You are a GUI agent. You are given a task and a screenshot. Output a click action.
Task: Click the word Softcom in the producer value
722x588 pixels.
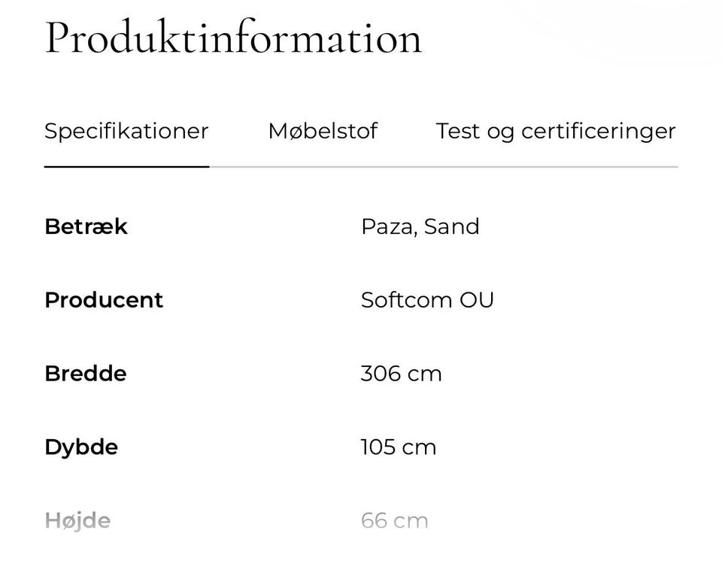pyautogui.click(x=405, y=300)
